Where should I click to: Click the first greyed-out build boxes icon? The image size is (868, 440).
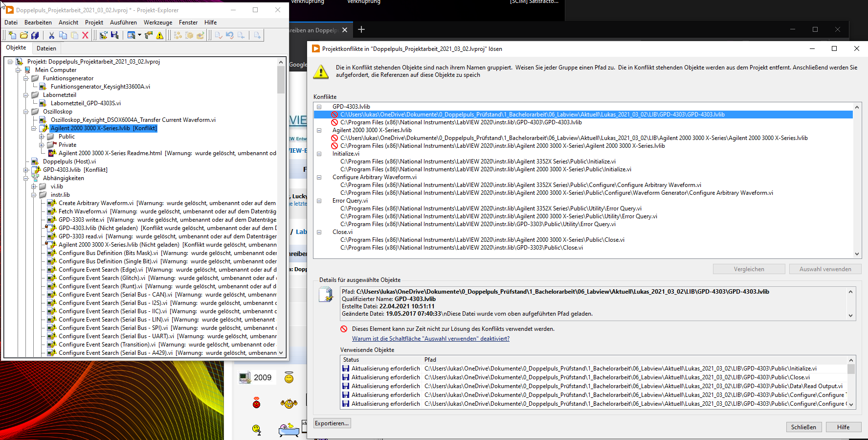[x=178, y=35]
